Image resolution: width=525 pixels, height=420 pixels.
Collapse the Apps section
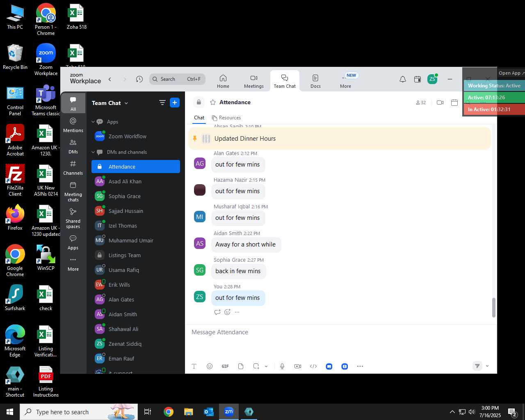click(x=94, y=122)
